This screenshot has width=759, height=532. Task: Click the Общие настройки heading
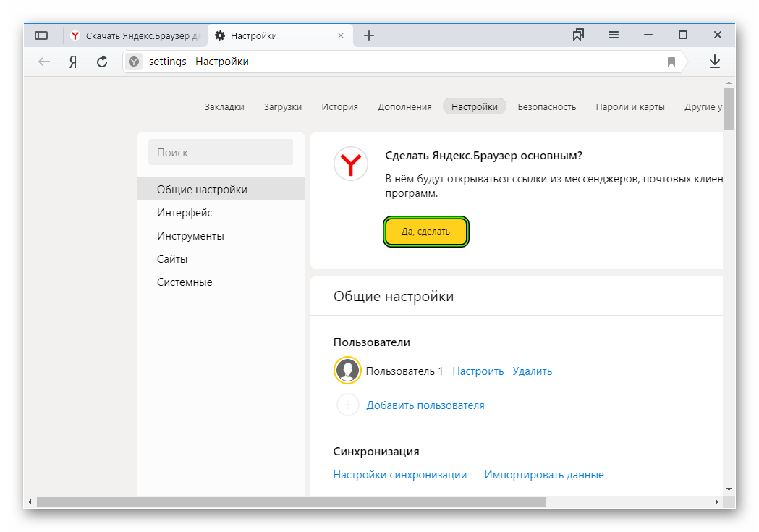point(394,296)
